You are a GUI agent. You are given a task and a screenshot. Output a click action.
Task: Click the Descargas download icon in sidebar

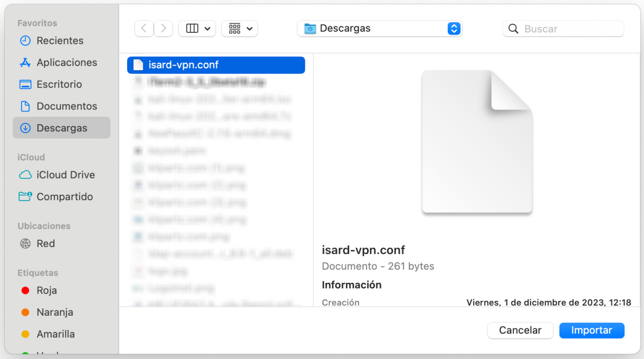25,128
